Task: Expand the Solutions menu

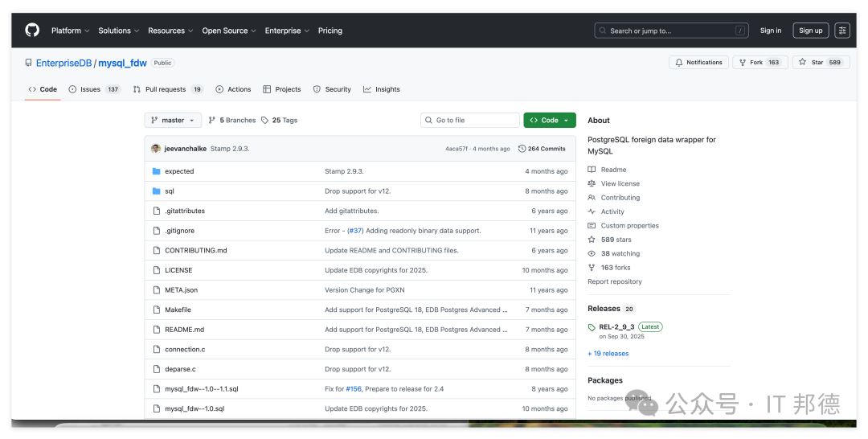Action: coord(118,31)
